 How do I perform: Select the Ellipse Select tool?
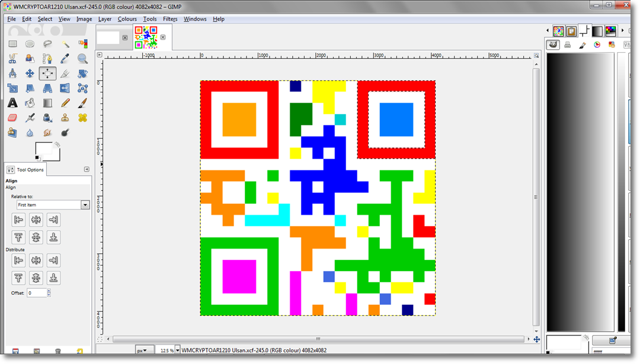click(30, 44)
